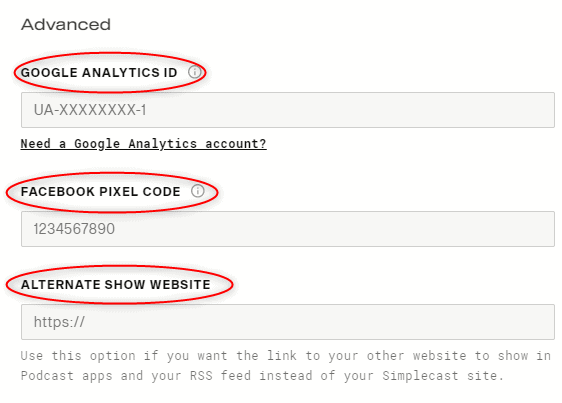Click the UA-XXXXXXXX-1 placeholder text
This screenshot has width=562, height=403.
click(x=90, y=110)
